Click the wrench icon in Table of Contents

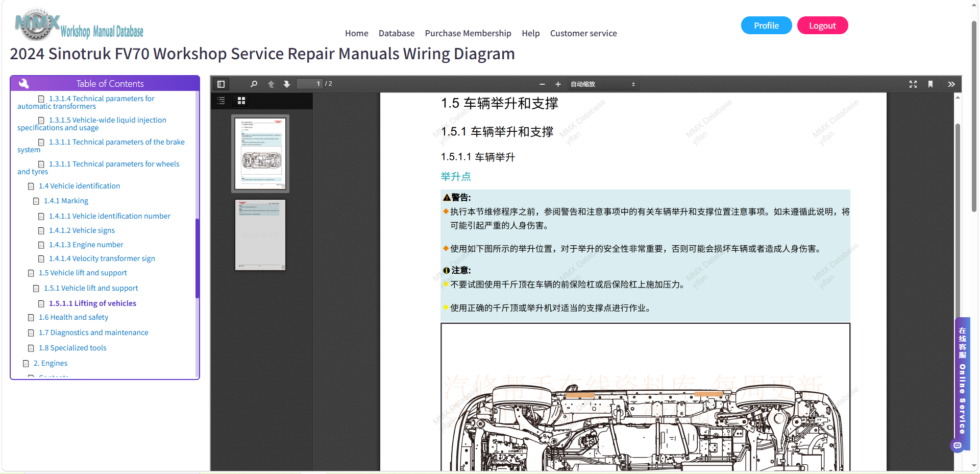click(x=23, y=83)
